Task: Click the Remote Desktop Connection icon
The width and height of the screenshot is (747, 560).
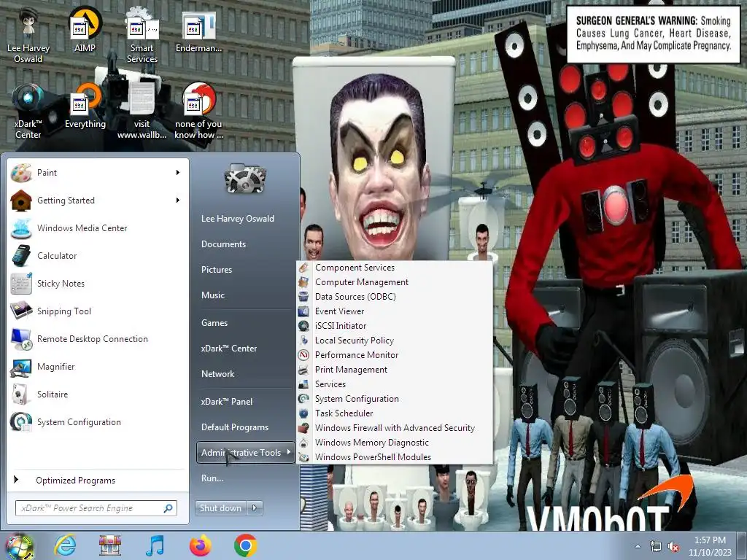Action: point(21,339)
